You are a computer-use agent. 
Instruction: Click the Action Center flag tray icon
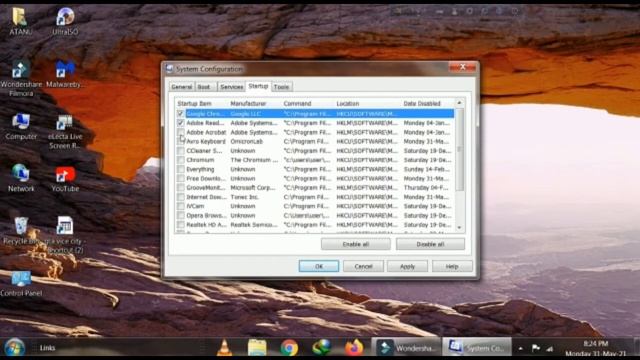[536, 348]
